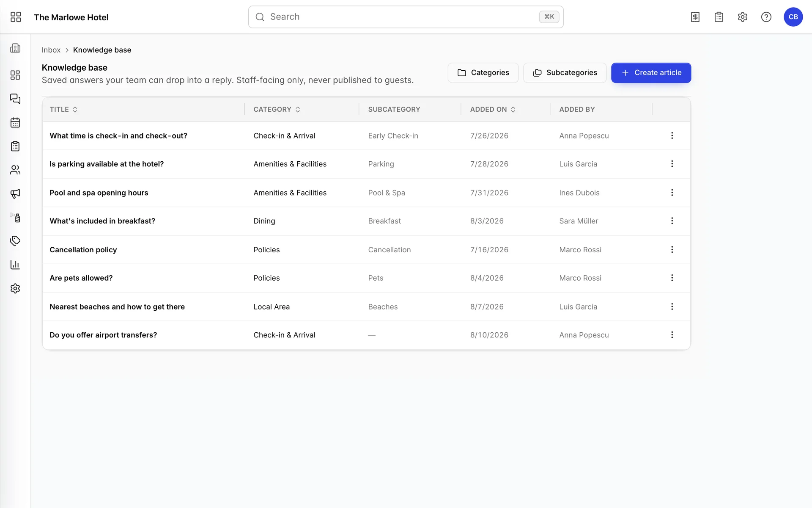Click the Knowledge base breadcrumb item
Screen dimensions: 812x508
coord(102,50)
